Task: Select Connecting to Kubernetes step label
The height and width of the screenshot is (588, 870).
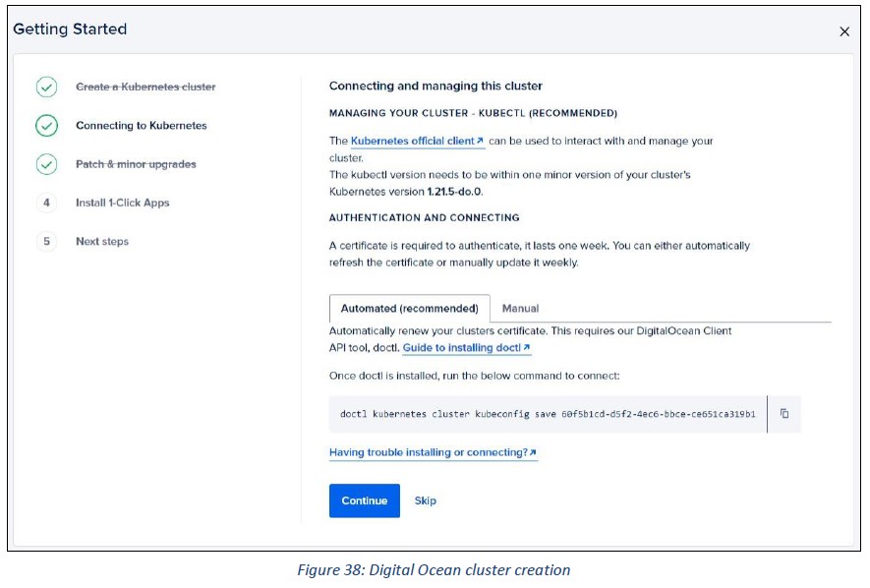Action: click(x=142, y=126)
